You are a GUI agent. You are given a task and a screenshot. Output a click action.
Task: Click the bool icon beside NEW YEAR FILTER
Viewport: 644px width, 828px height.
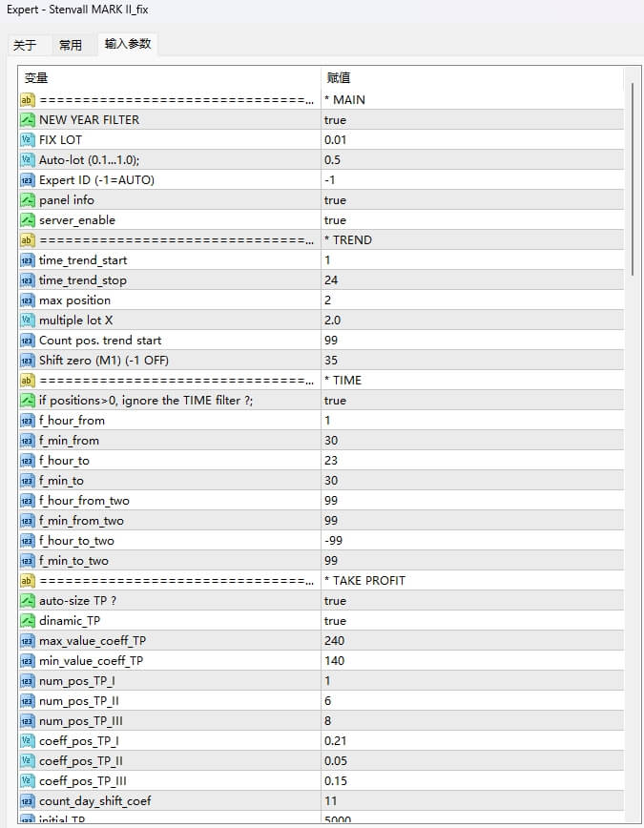[28, 120]
